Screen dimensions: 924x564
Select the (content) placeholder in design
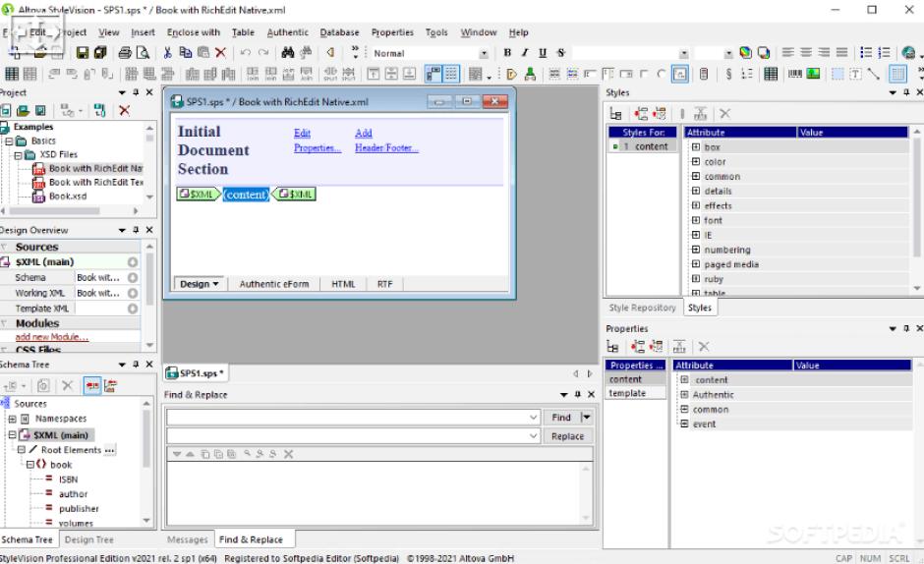click(x=246, y=194)
